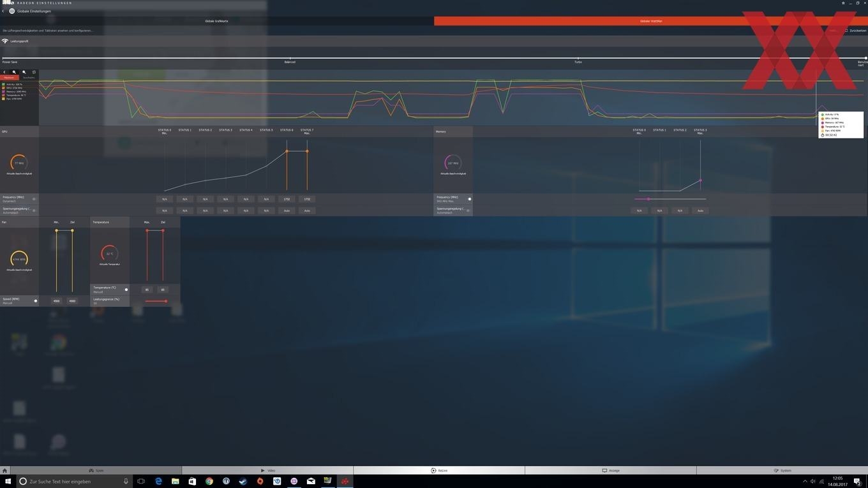Click the temperature Ziel input field
This screenshot has height=488, width=868.
163,290
